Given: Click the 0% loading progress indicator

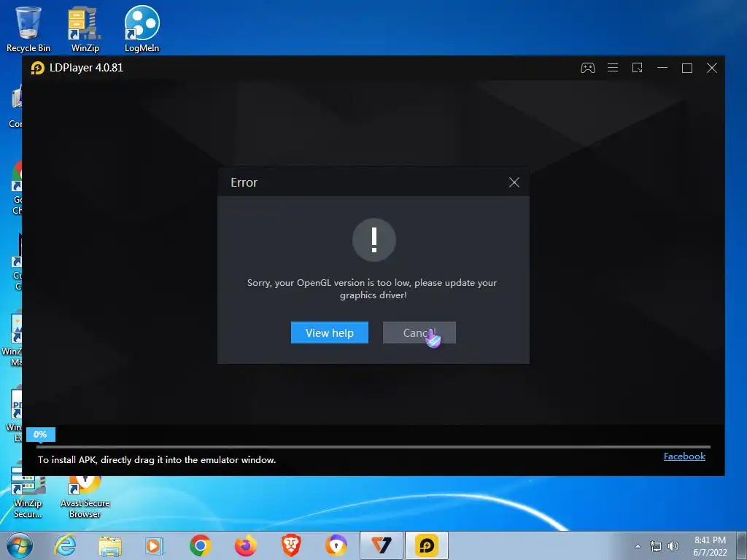Looking at the screenshot, I should click(x=41, y=435).
